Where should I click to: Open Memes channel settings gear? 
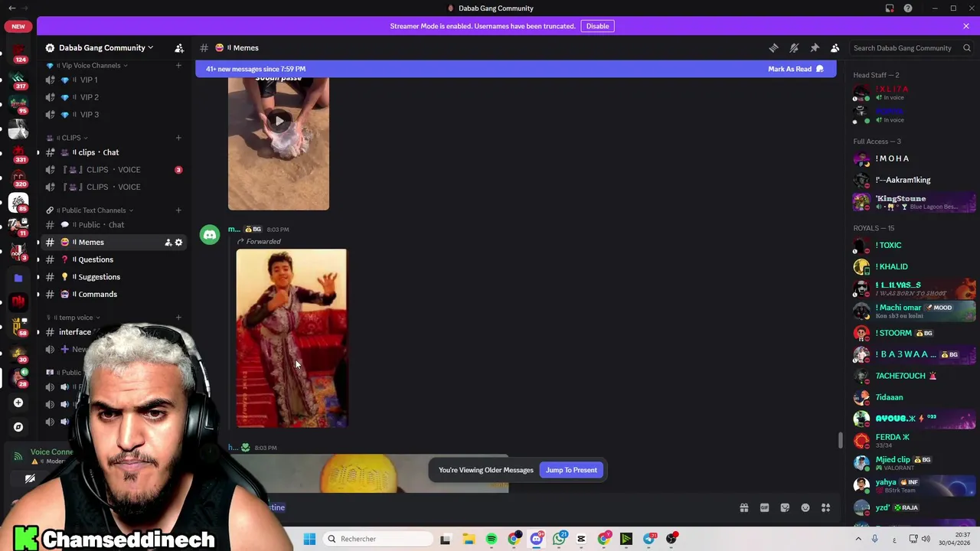point(178,242)
